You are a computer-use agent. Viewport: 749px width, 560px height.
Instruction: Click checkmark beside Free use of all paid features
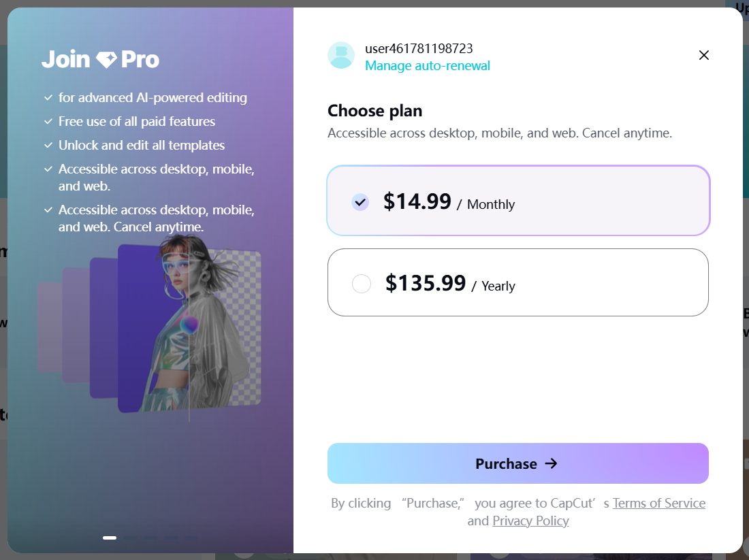(x=48, y=122)
